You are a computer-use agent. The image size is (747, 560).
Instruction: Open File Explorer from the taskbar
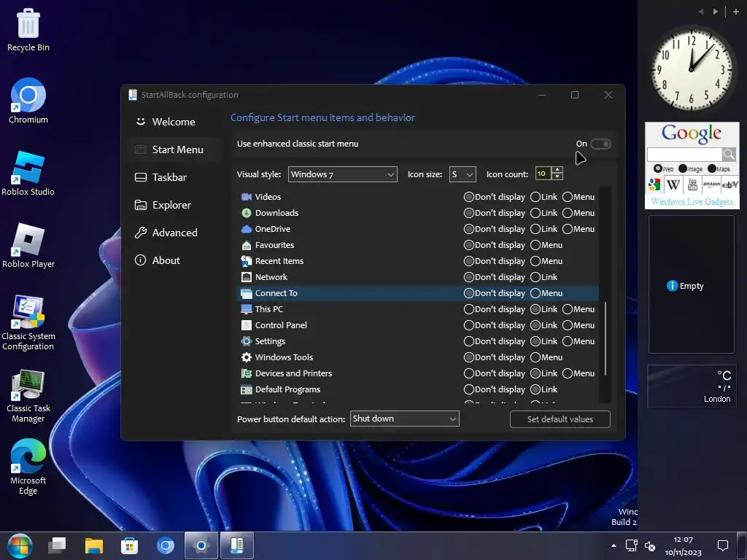94,545
